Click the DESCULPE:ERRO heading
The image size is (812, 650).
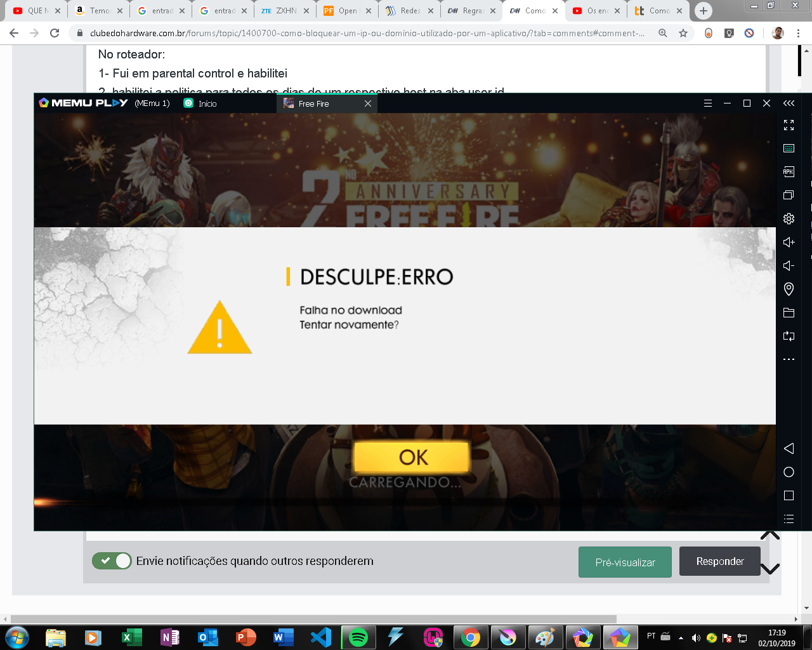click(x=376, y=277)
